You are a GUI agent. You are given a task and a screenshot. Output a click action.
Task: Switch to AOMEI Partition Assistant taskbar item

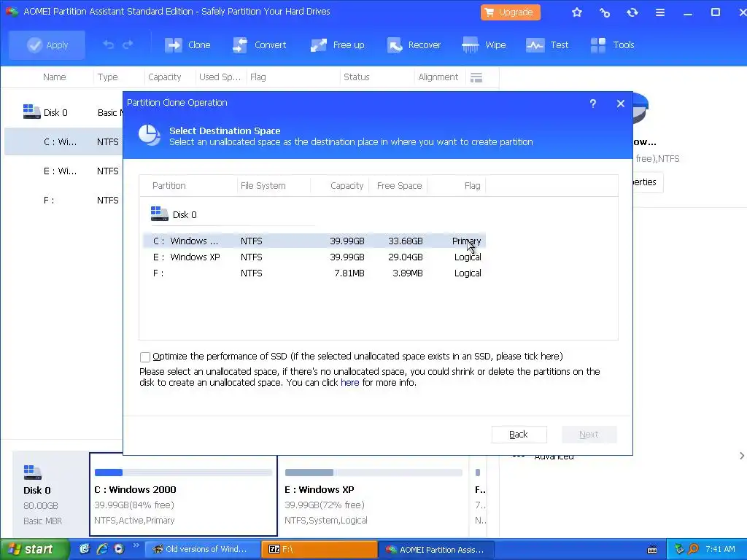coord(436,550)
